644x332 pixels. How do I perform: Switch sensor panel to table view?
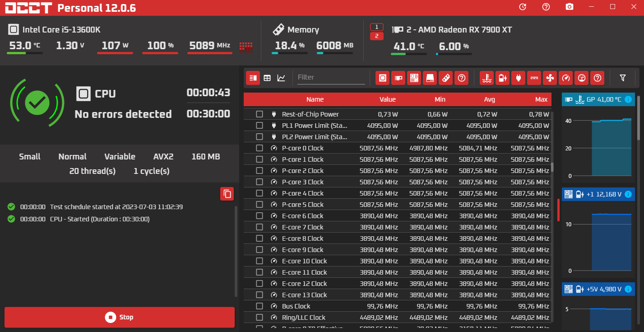267,78
